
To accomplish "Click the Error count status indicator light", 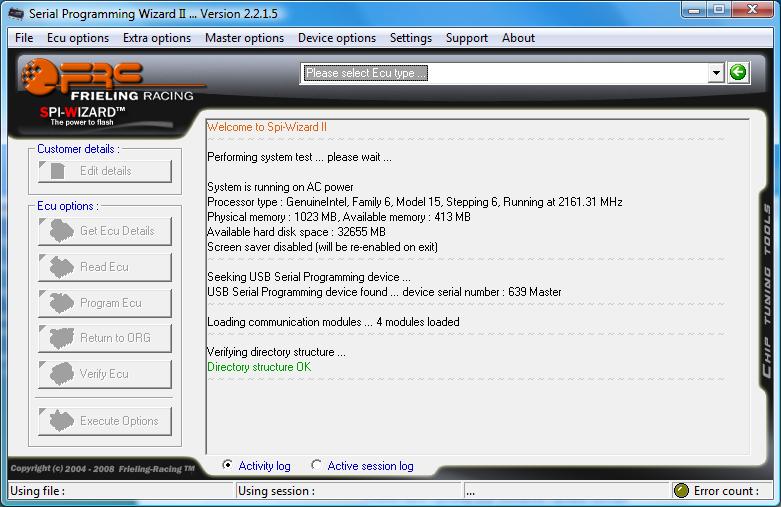I will [x=681, y=491].
